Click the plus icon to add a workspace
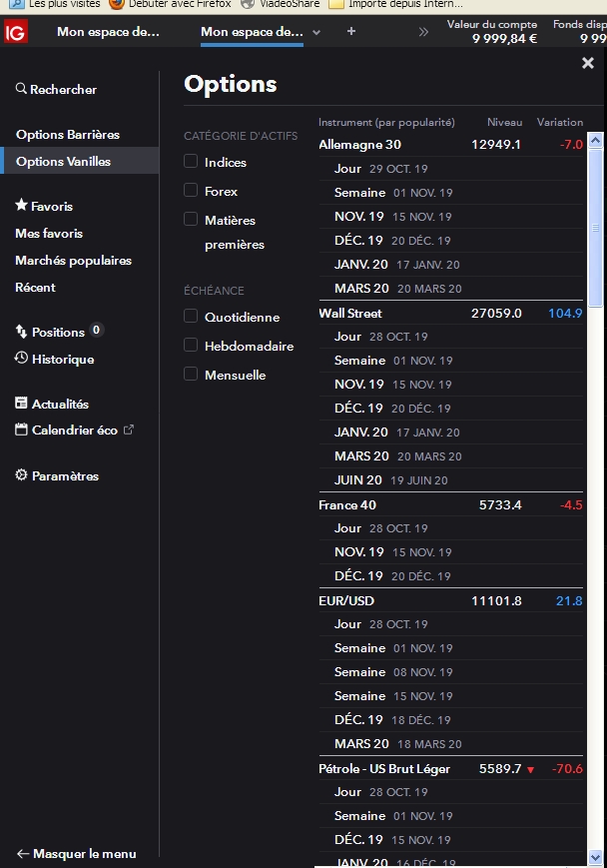Image resolution: width=607 pixels, height=868 pixels. (350, 32)
